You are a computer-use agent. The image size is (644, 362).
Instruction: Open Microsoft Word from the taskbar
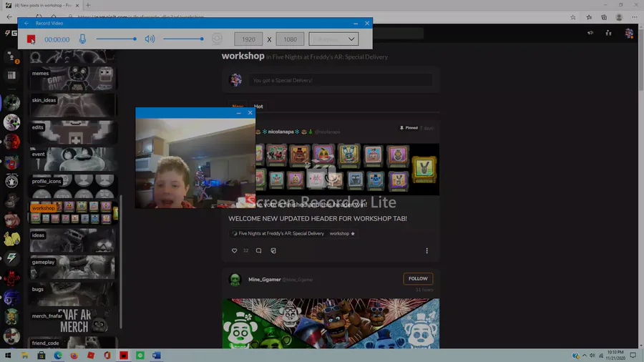(157, 356)
